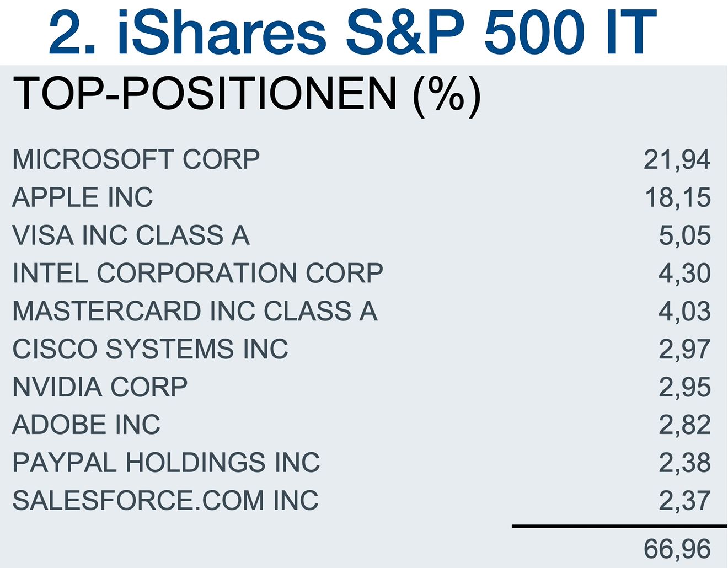Select PAYPAL HOLDINGS INC entry
This screenshot has height=568, width=728.
point(166,463)
